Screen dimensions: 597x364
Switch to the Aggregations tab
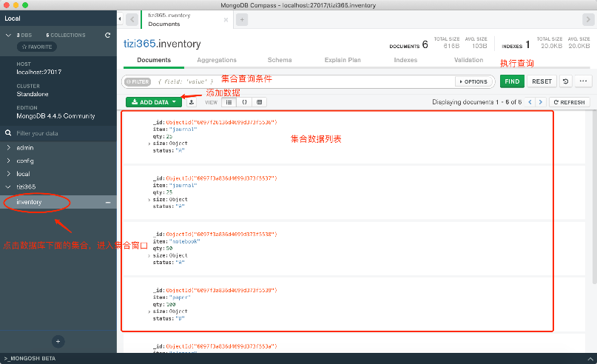pyautogui.click(x=217, y=60)
